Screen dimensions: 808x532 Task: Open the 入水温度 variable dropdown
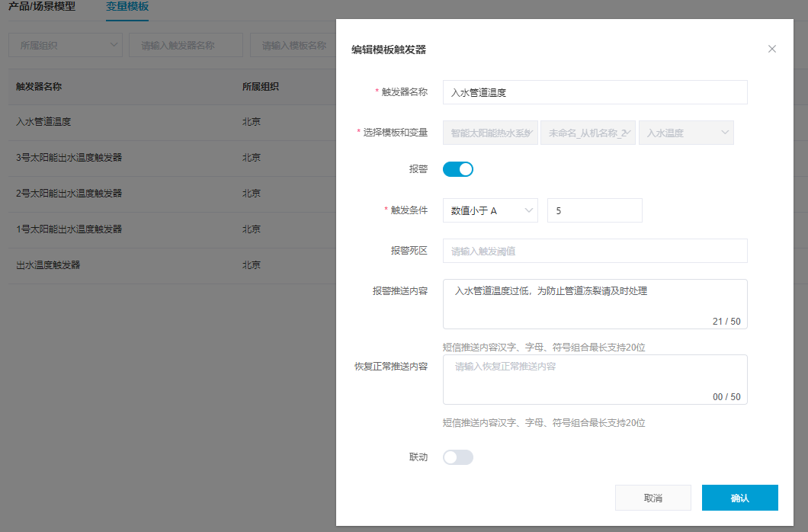coord(686,133)
